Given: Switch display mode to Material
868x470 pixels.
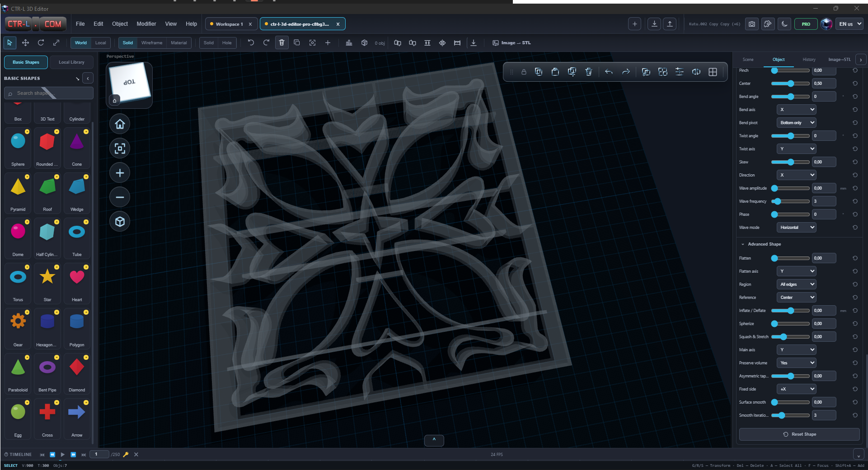Looking at the screenshot, I should click(179, 43).
